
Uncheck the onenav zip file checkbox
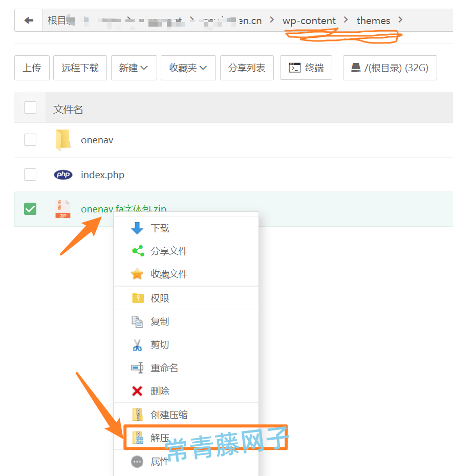[30, 209]
